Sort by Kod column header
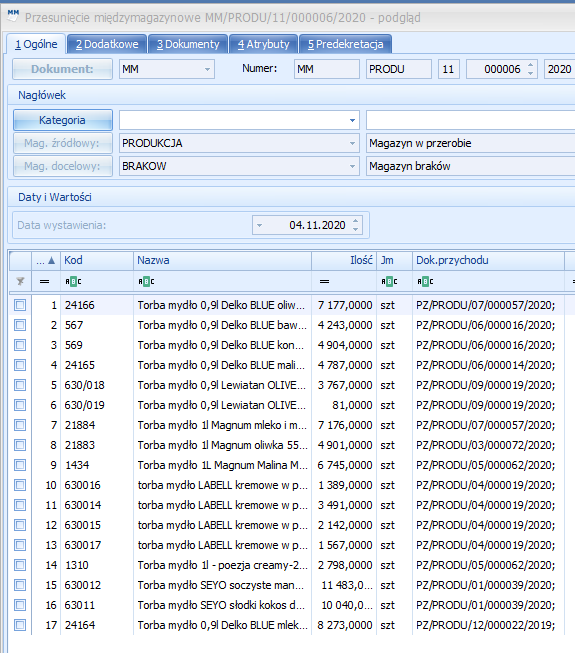Screen dimensions: 575x653 pos(97,260)
